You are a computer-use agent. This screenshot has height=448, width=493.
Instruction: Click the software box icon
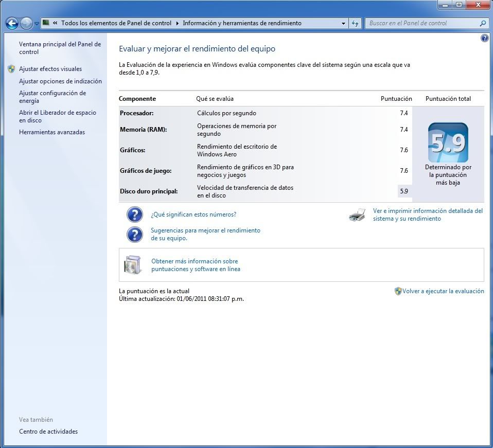[133, 265]
